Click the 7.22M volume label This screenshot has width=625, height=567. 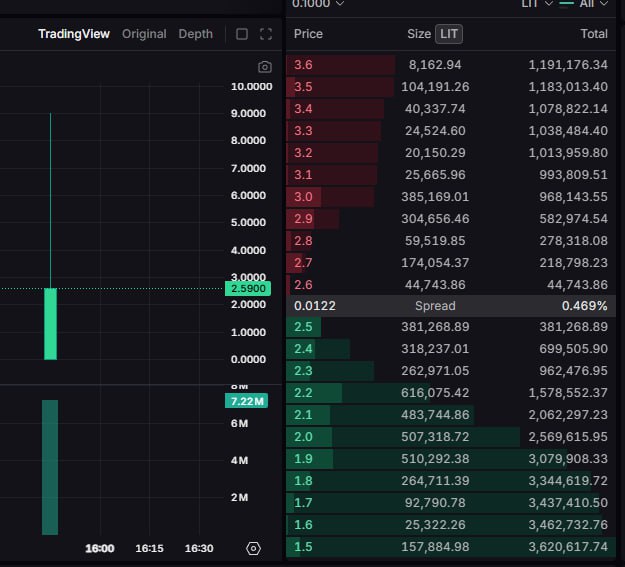point(246,401)
